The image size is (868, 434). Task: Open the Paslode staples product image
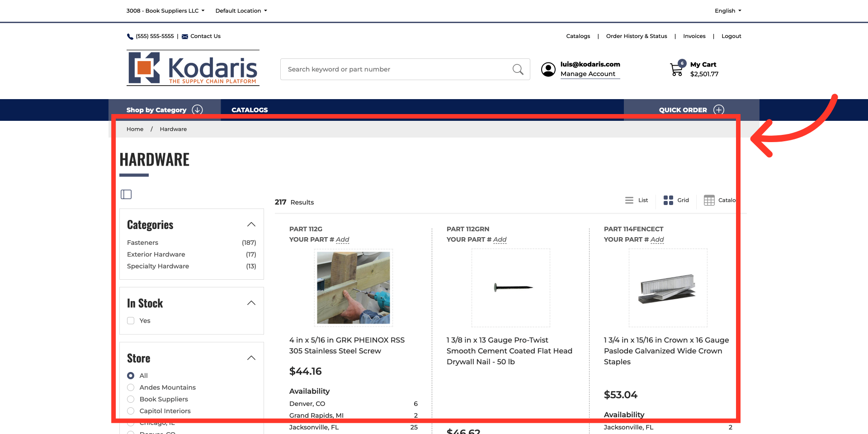point(668,288)
